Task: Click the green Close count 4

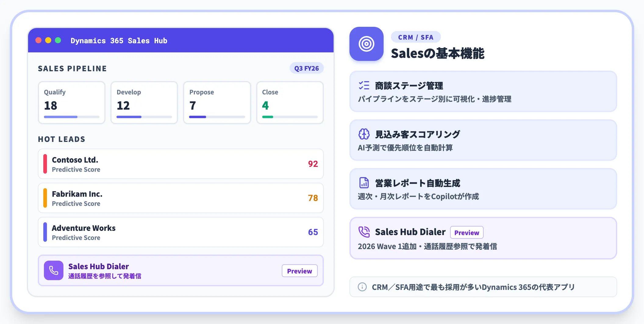Action: (x=265, y=106)
